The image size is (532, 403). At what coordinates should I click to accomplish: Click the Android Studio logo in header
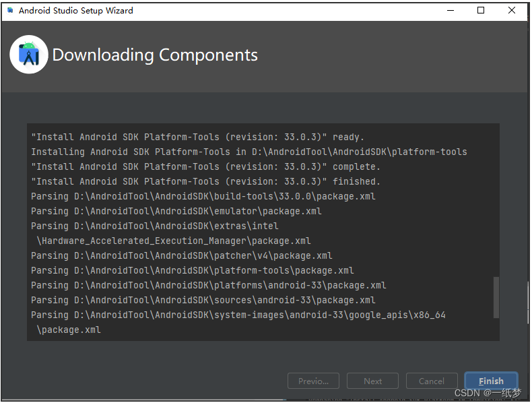[29, 55]
